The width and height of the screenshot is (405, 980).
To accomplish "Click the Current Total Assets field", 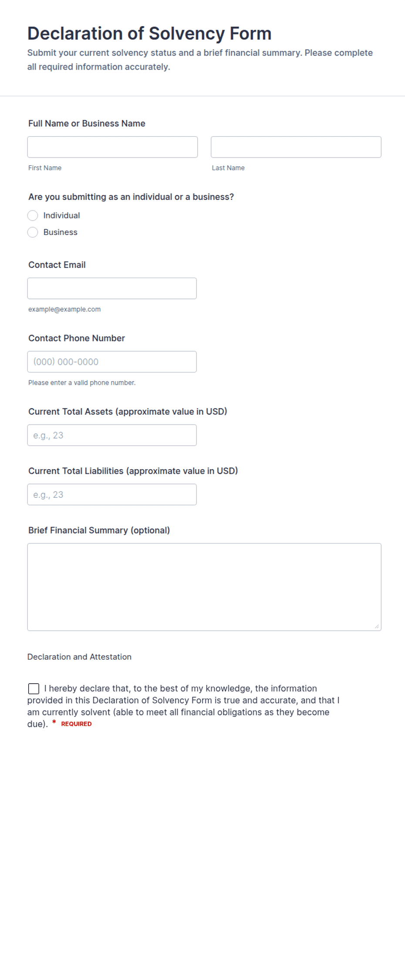I will click(x=112, y=435).
